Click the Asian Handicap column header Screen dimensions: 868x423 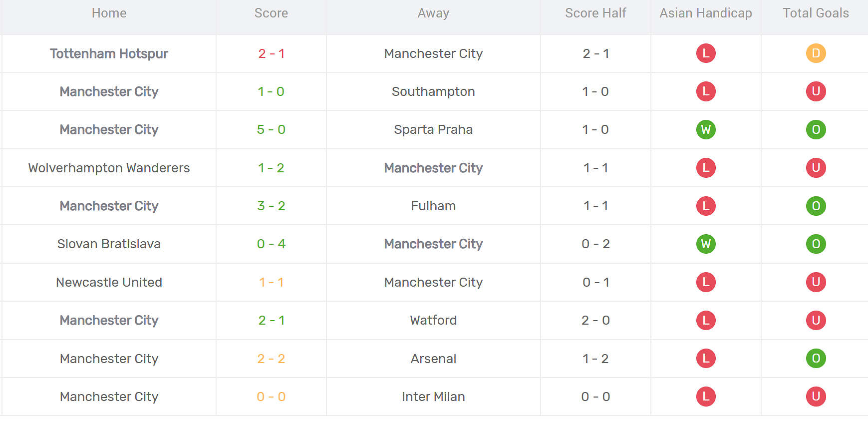click(705, 13)
